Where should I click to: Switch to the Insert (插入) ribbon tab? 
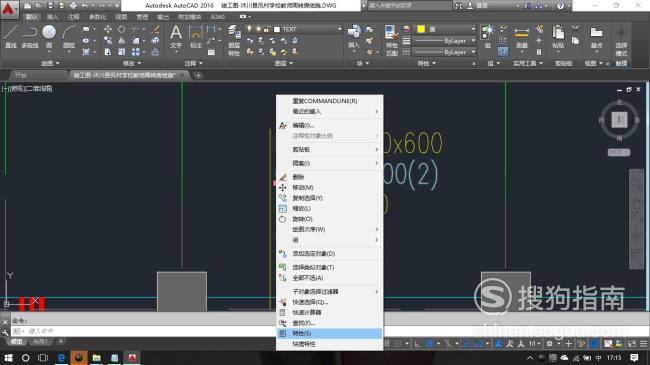point(52,17)
